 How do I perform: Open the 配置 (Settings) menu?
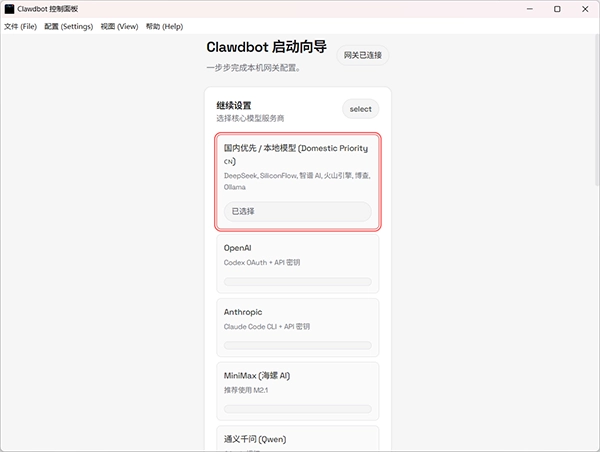click(x=68, y=26)
